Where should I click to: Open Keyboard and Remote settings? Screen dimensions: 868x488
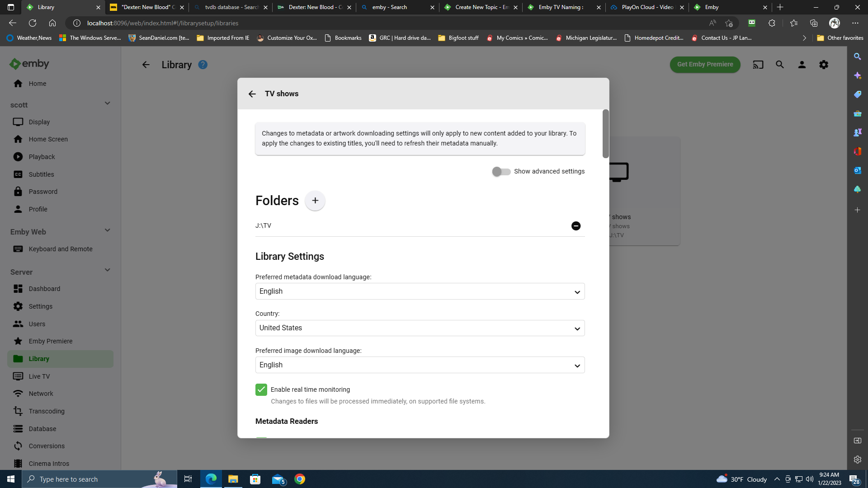pos(60,249)
